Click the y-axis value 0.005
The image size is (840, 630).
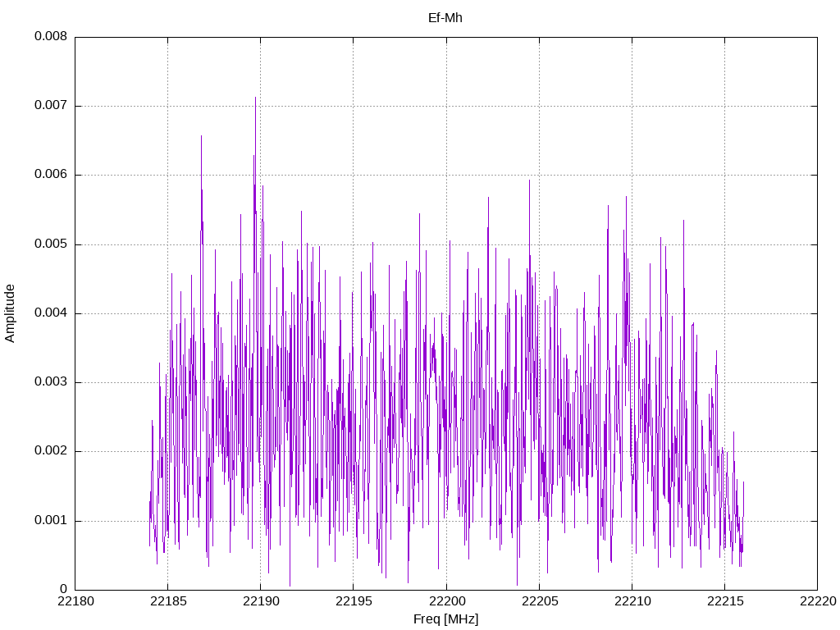51,244
